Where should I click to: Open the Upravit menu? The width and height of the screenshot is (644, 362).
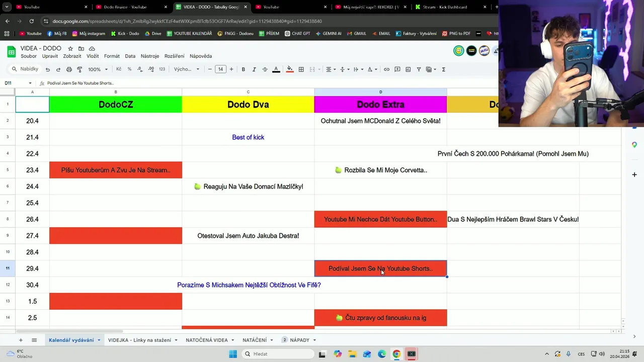(x=50, y=56)
